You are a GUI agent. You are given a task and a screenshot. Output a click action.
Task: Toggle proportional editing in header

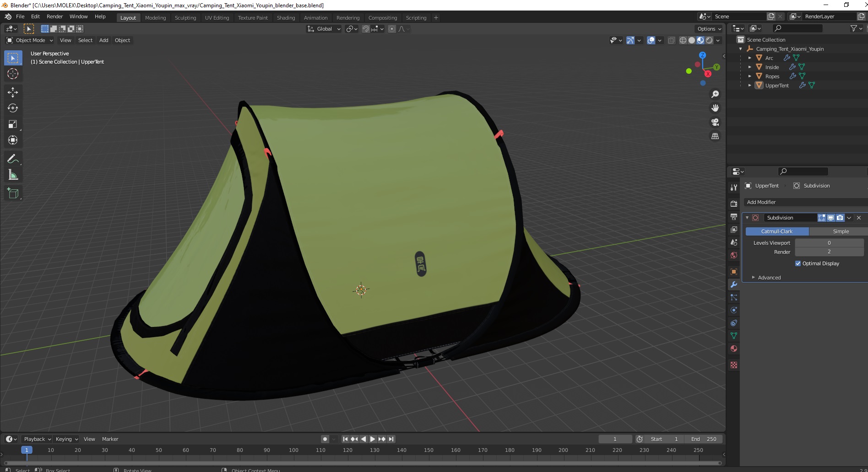point(392,29)
